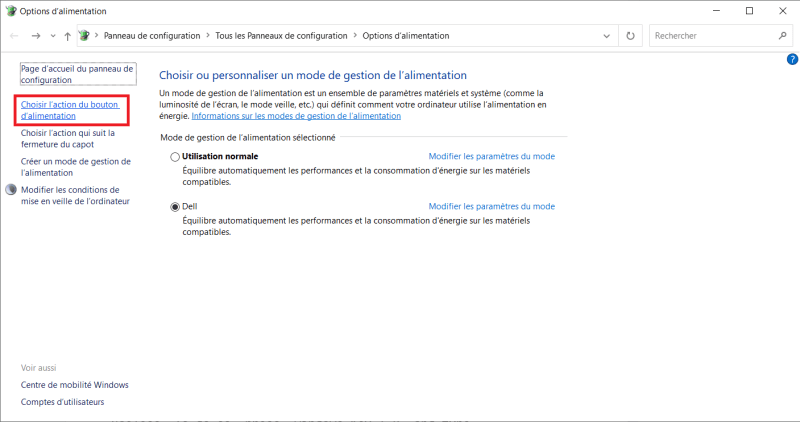Viewport: 800px width, 422px height.
Task: Open Informations sur les modes de gestion link
Action: coord(296,116)
